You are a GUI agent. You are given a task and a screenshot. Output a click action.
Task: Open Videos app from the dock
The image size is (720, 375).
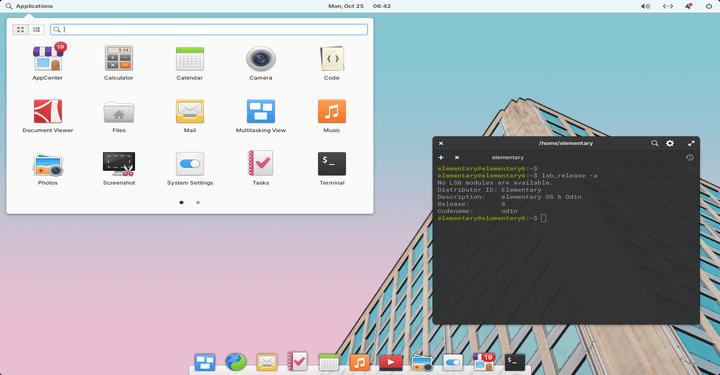point(391,362)
